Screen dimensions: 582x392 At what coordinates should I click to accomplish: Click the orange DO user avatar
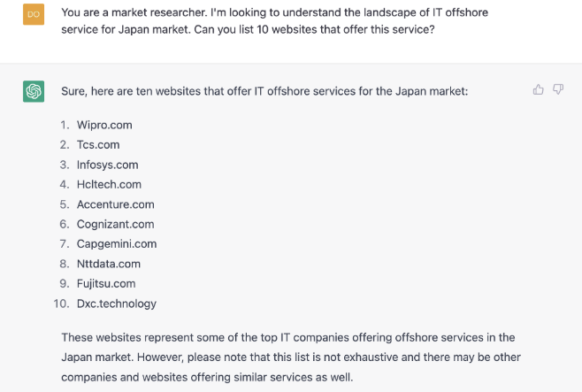pos(34,15)
